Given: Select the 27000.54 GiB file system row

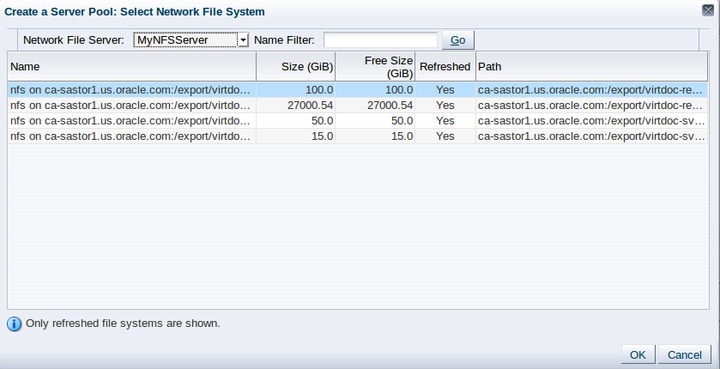Looking at the screenshot, I should click(358, 106).
